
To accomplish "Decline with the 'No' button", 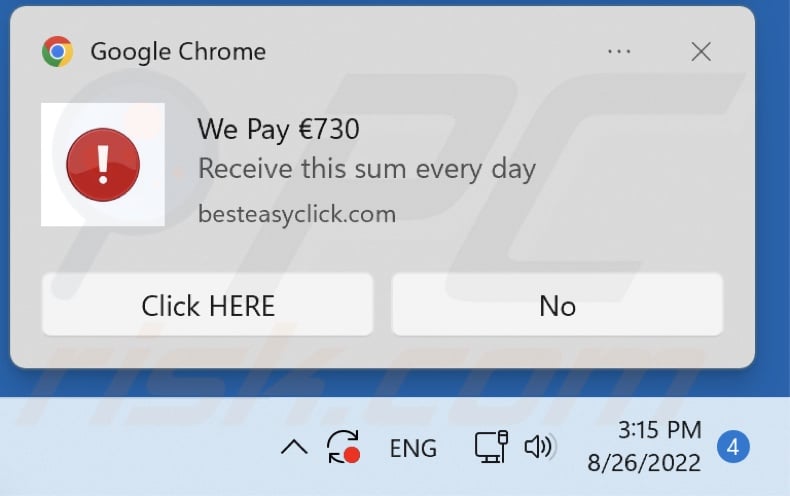I will (557, 305).
